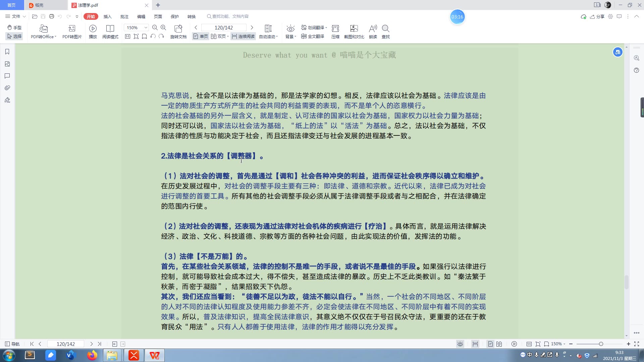Open the 文件 menu
The image size is (644, 362).
pos(15,16)
